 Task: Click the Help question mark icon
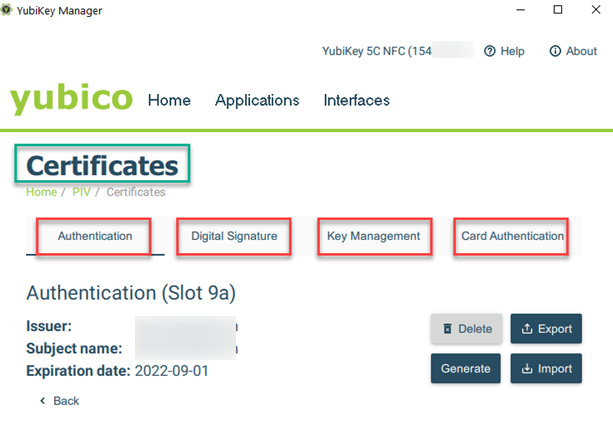point(489,51)
